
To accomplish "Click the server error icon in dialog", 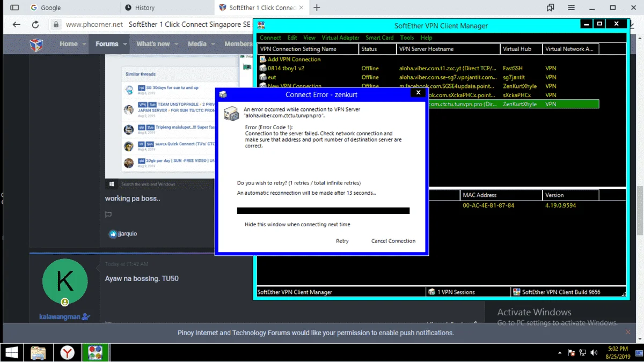I will [231, 113].
